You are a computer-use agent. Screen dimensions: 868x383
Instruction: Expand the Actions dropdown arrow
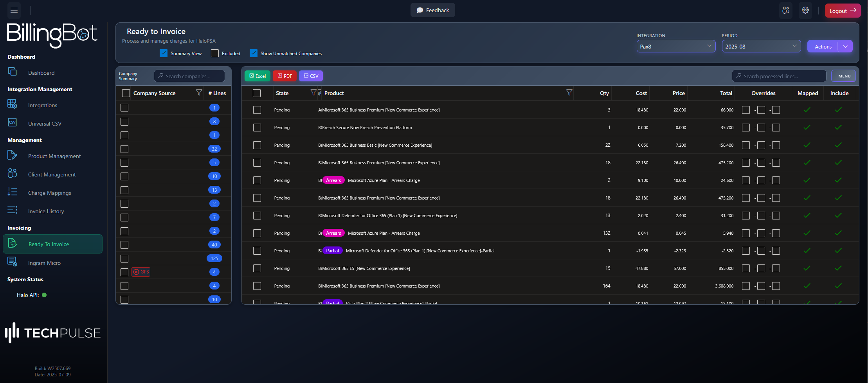845,46
